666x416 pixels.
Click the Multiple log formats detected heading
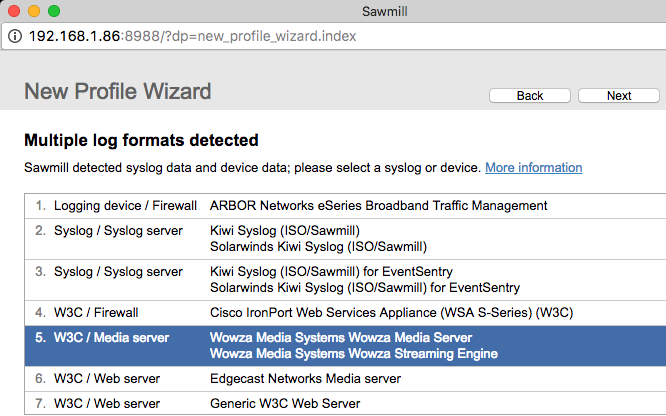pyautogui.click(x=141, y=140)
